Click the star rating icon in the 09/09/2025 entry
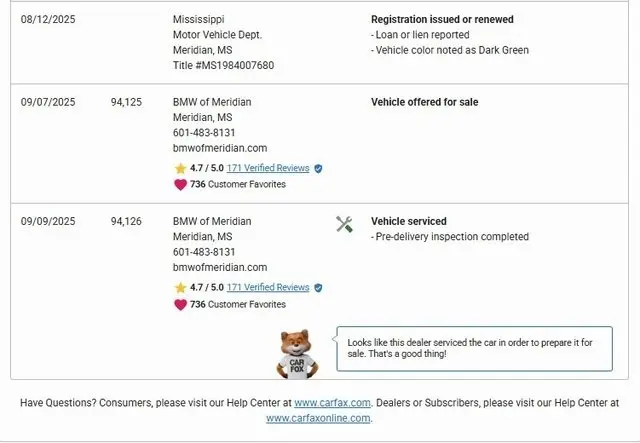The image size is (640, 443). 180,288
